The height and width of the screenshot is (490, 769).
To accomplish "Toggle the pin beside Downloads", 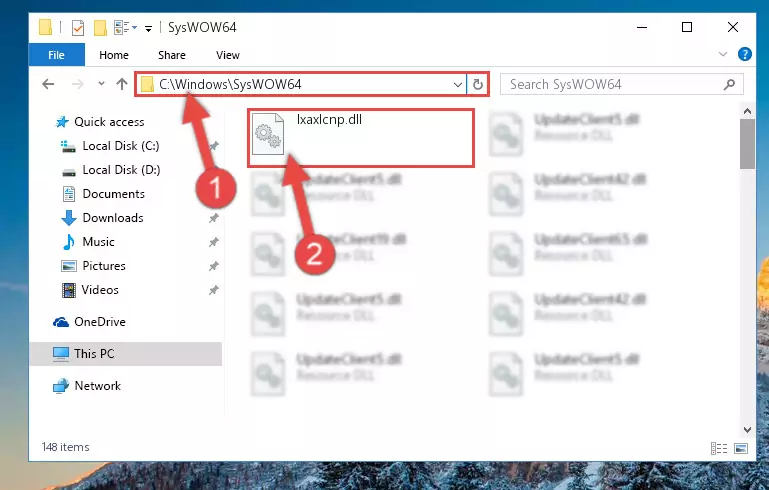I will point(213,218).
